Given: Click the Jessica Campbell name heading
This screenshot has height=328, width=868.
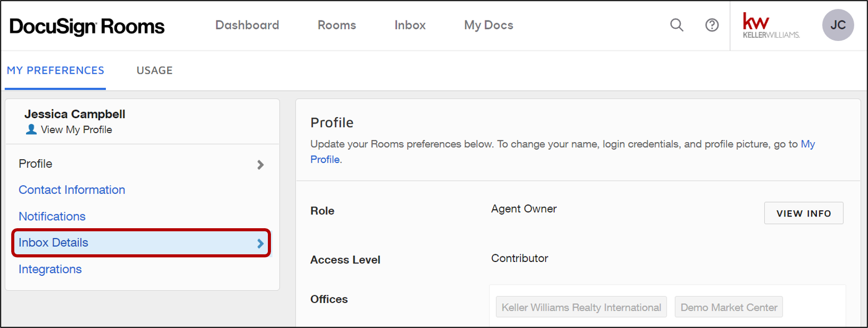Looking at the screenshot, I should pyautogui.click(x=75, y=114).
